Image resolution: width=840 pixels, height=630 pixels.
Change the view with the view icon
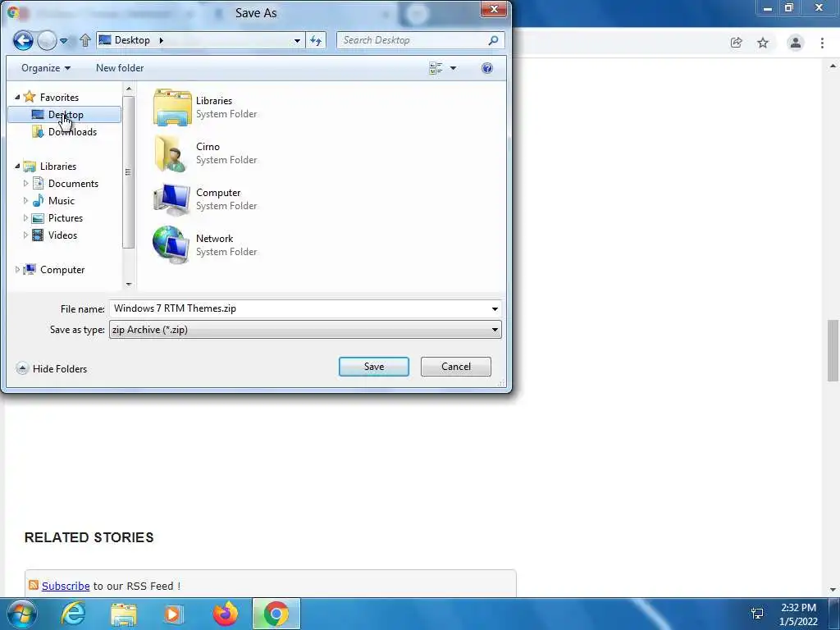[x=436, y=68]
